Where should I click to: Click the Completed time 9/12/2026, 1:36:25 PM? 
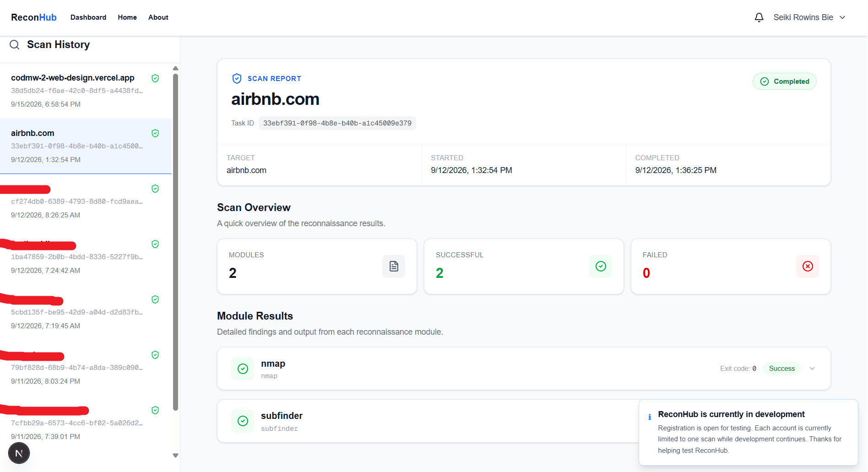pyautogui.click(x=676, y=170)
